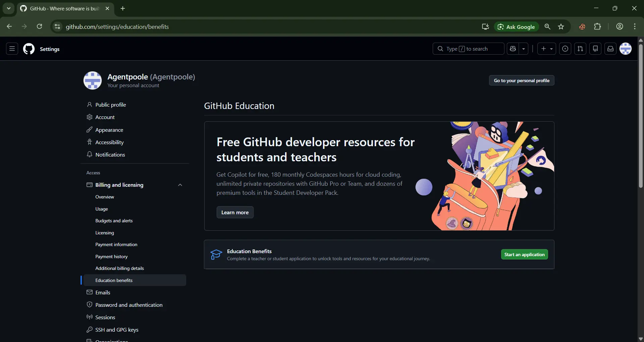The image size is (644, 342).
Task: Open SSH and GPG keys settings
Action: tap(135, 330)
